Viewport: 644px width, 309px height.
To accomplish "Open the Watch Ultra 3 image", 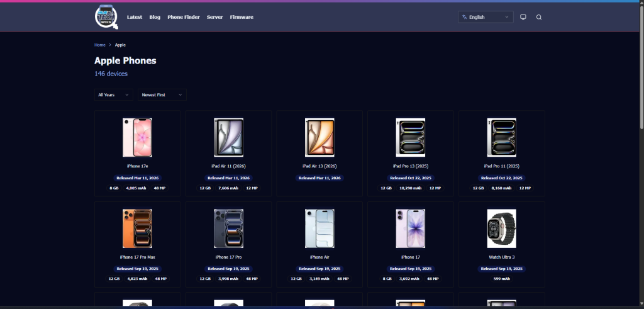I will pyautogui.click(x=501, y=228).
